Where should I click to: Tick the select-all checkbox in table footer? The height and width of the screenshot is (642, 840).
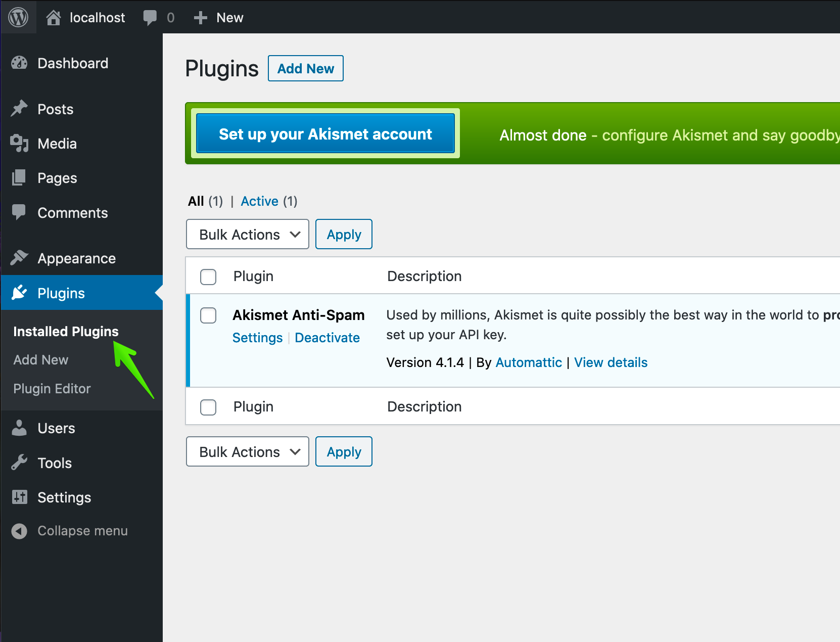[x=208, y=407]
